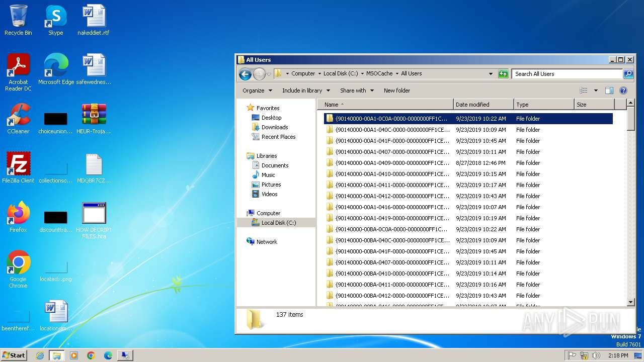Open Internet Explorer from taskbar
644x362 pixels.
click(x=40, y=355)
